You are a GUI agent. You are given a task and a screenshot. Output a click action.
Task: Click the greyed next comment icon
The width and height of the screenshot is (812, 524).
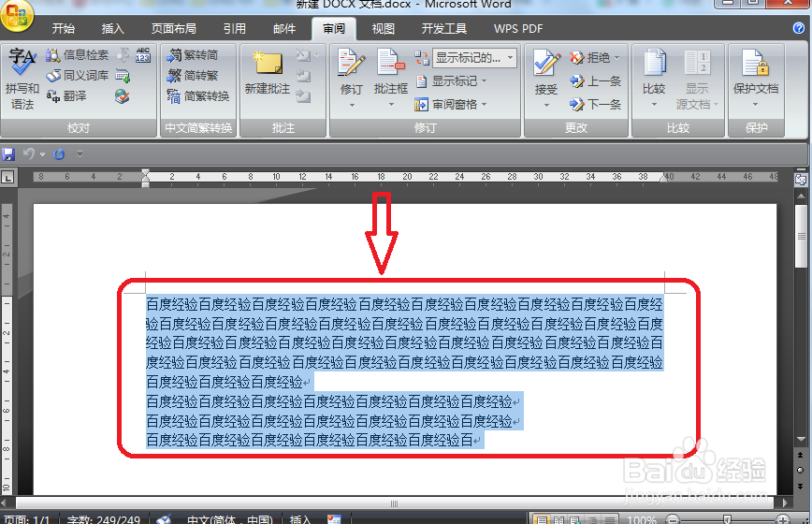(303, 96)
